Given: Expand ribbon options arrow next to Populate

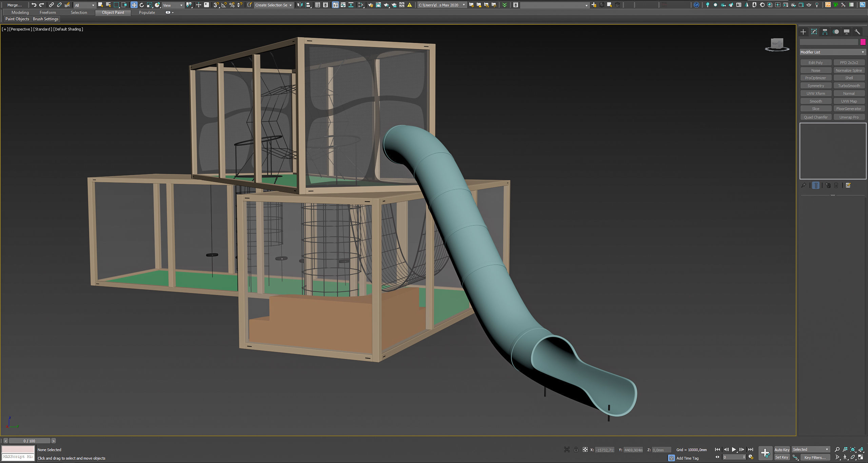Looking at the screenshot, I should point(173,13).
